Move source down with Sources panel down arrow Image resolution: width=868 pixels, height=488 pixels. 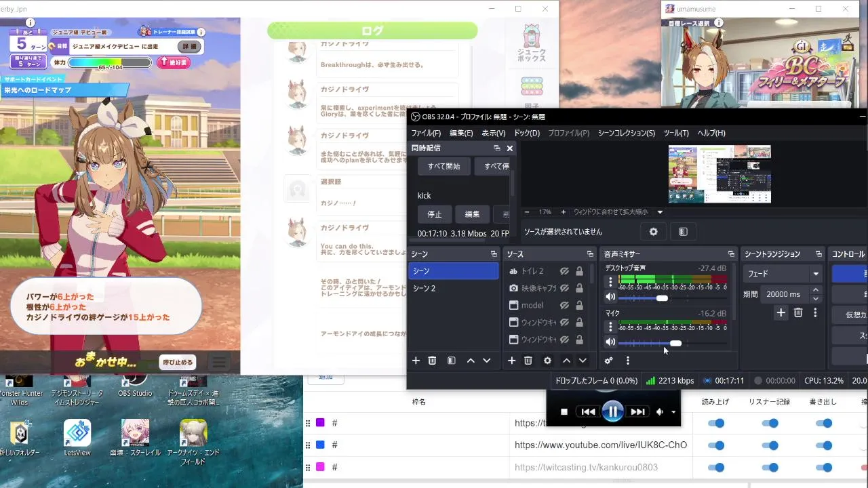[x=583, y=361]
